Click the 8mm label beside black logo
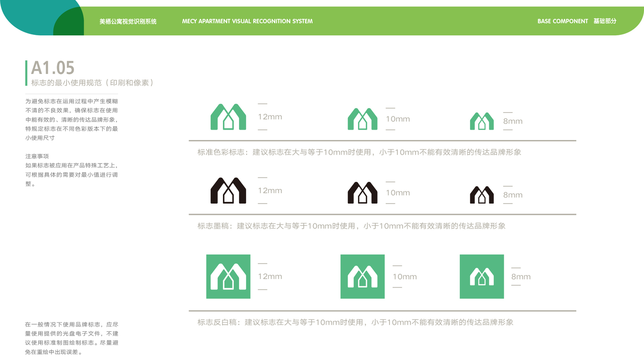 [x=513, y=195]
